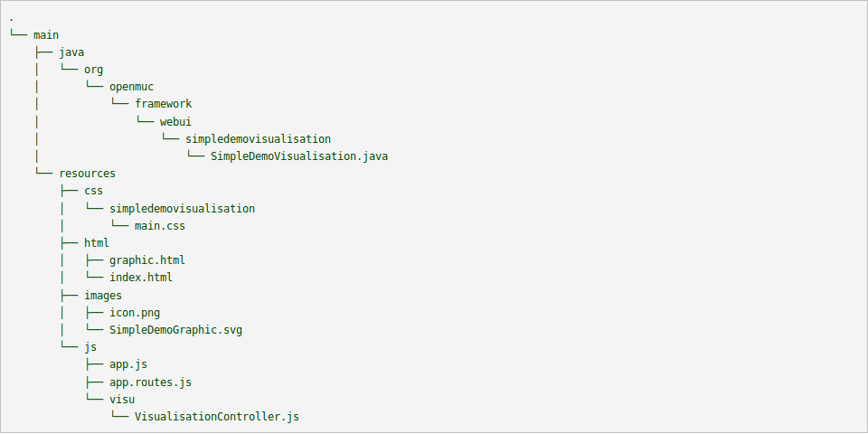Select the html folder node
Viewport: 868px width, 434px height.
pos(97,243)
